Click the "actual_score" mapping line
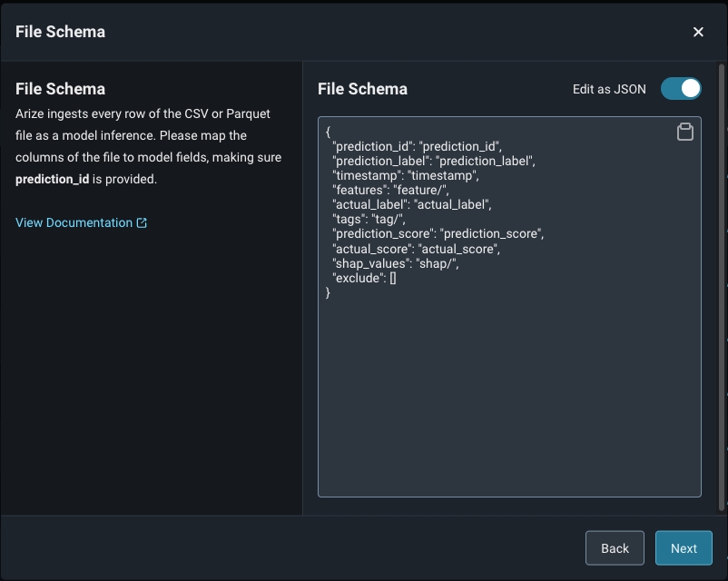The width and height of the screenshot is (728, 581). click(x=416, y=248)
